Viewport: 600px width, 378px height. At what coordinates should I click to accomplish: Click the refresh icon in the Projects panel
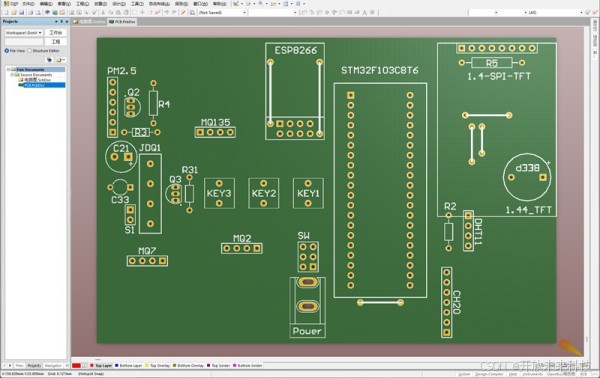click(49, 60)
